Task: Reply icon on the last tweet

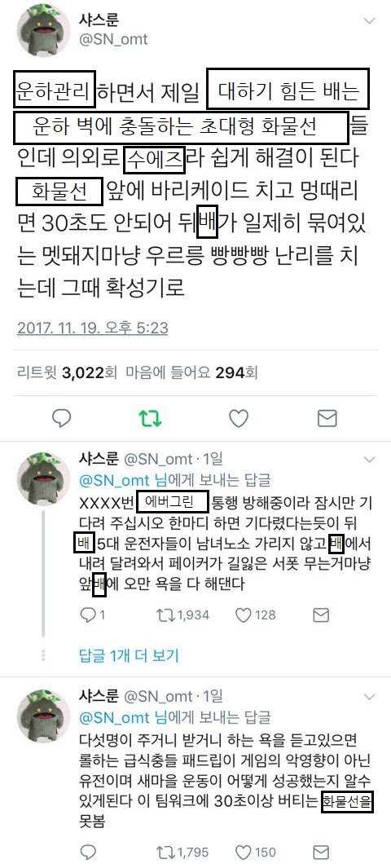Action: coord(89,852)
